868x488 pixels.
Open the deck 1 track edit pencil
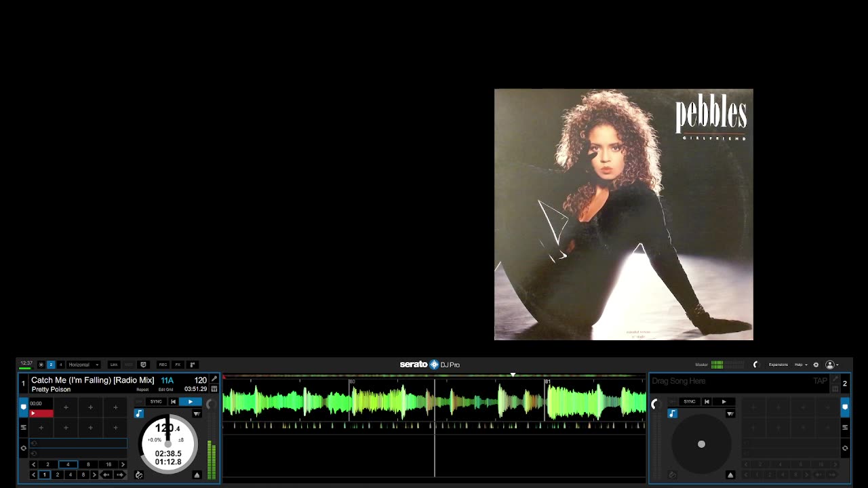[214, 379]
